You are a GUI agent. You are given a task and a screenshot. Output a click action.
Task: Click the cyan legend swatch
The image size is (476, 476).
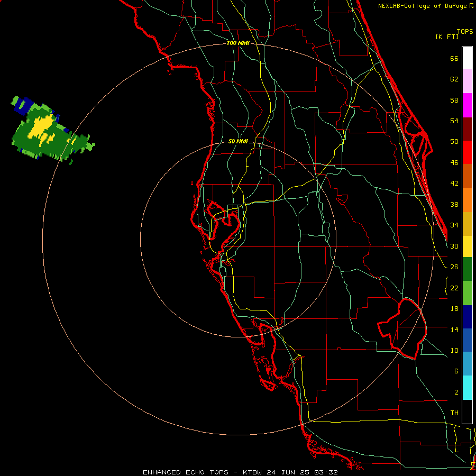click(x=467, y=388)
